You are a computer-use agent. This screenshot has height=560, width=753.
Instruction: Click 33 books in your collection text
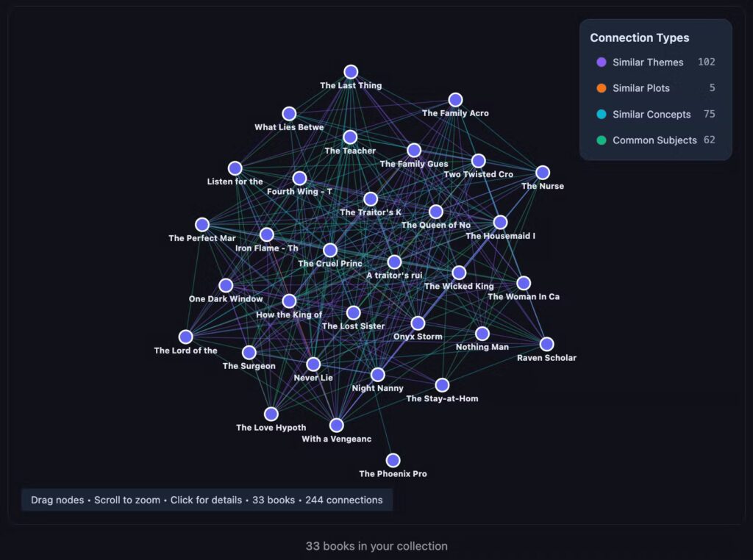click(376, 546)
